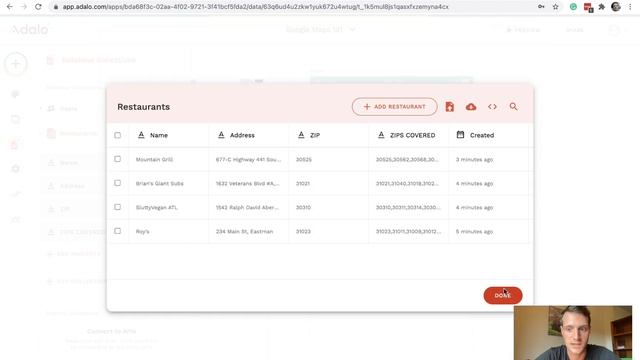Screen dimensions: 640x360
Task: Open the Roy's record name
Action: click(x=142, y=231)
